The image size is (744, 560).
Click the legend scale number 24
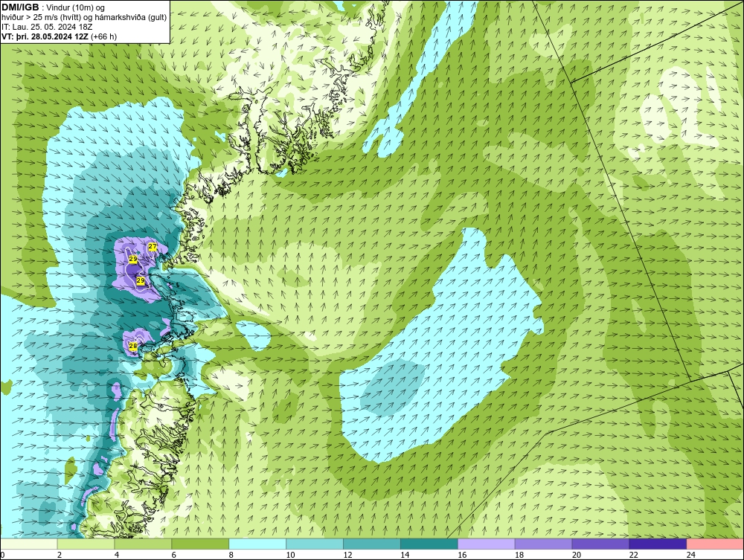point(690,555)
